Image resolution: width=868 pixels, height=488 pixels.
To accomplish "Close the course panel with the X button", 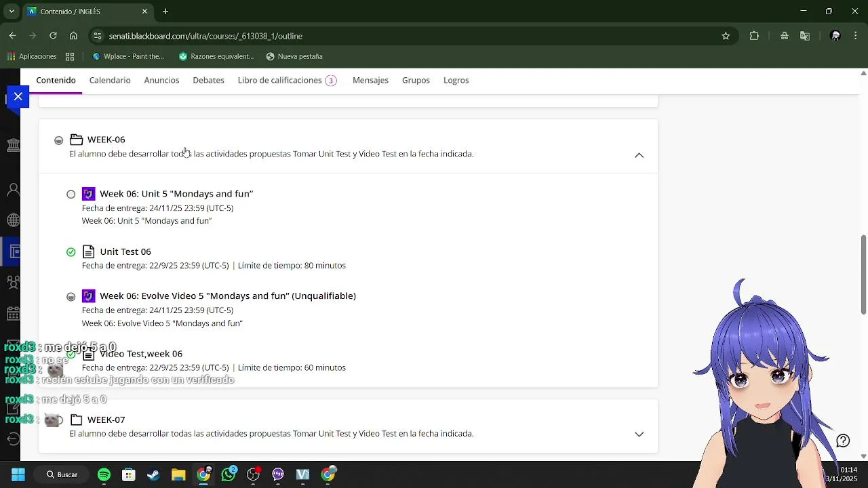I will (x=18, y=97).
